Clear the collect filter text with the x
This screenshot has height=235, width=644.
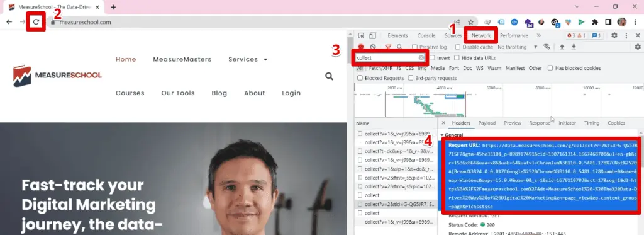tap(421, 58)
